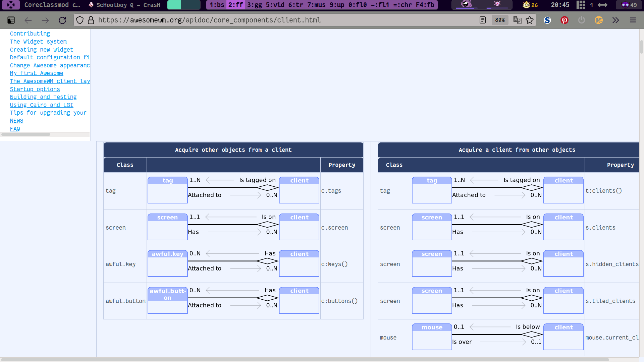Image resolution: width=644 pixels, height=362 pixels.
Task: Open site shield tracking protection icon
Action: (x=79, y=20)
